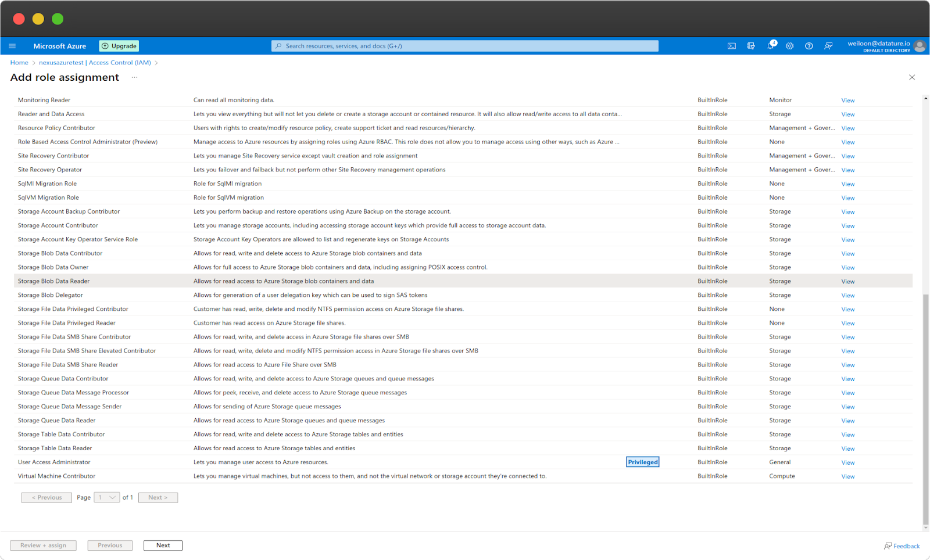Open View link for Storage Blob Data Reader
The image size is (930, 560).
pyautogui.click(x=848, y=282)
